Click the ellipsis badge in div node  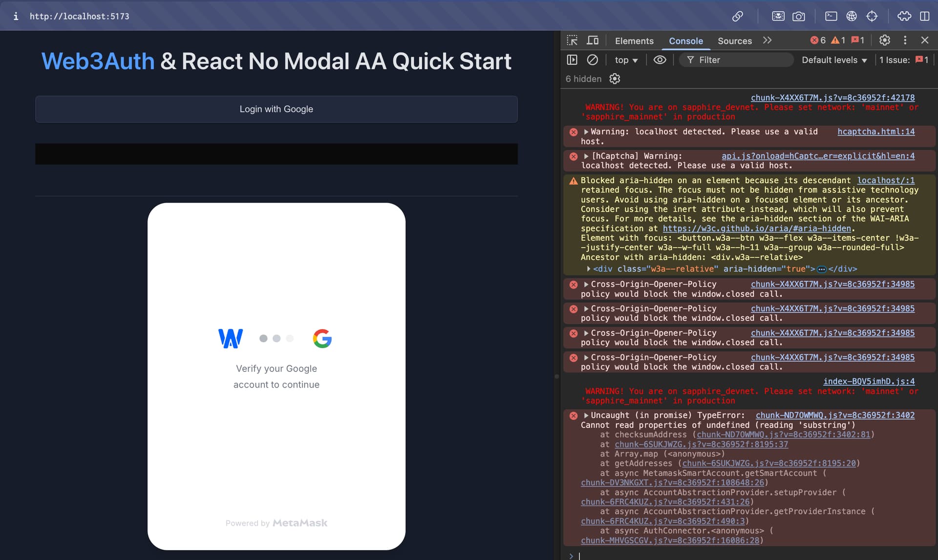pyautogui.click(x=822, y=269)
